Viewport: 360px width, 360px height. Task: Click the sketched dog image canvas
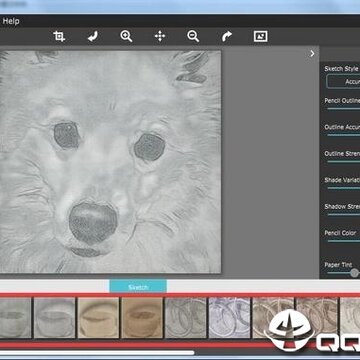[110, 162]
